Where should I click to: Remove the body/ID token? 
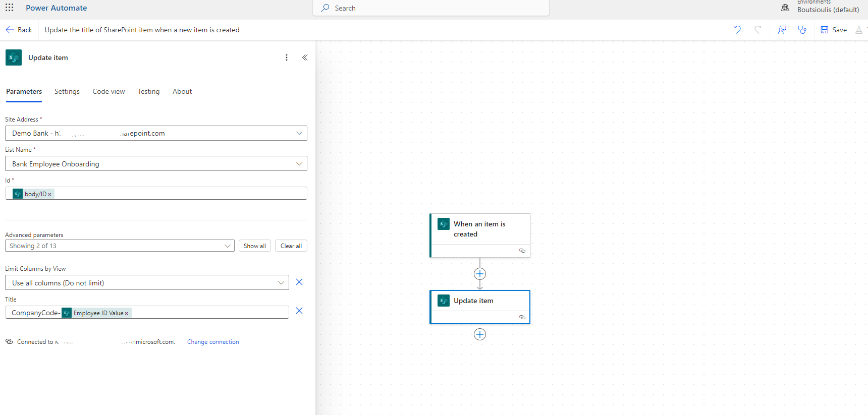(x=49, y=194)
